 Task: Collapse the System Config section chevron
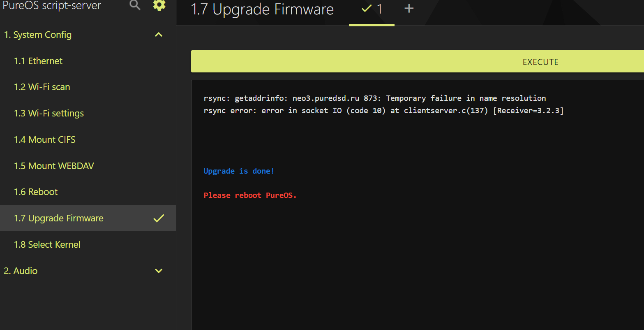(x=159, y=35)
